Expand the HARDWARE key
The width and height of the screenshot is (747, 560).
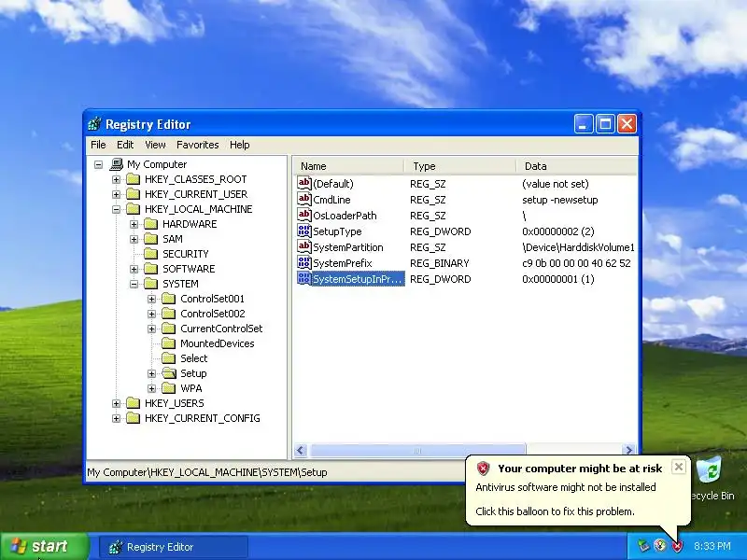click(x=134, y=224)
